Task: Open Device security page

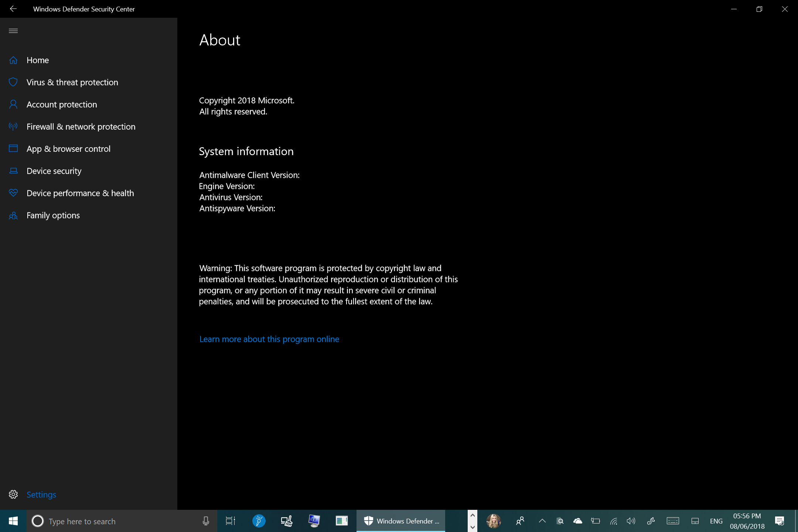Action: (x=54, y=171)
